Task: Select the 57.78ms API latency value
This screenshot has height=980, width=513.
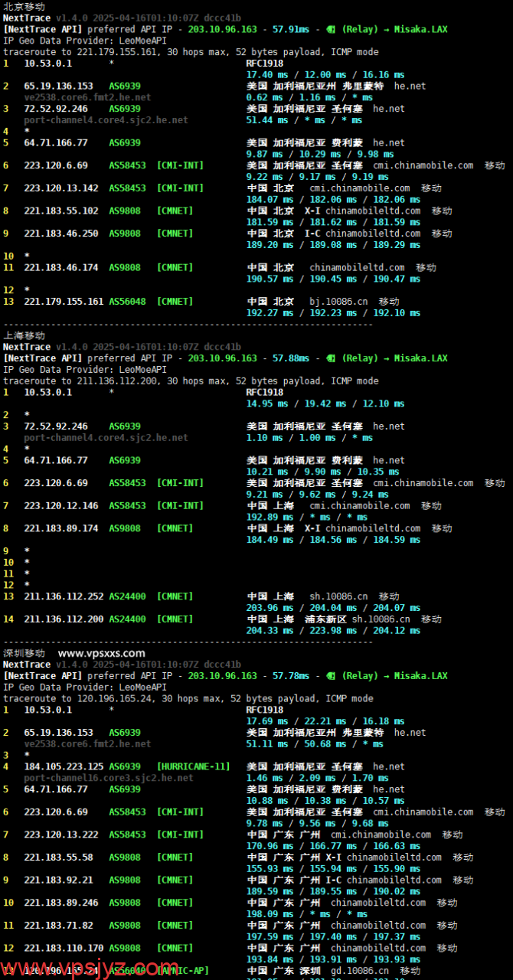Action: [x=291, y=676]
